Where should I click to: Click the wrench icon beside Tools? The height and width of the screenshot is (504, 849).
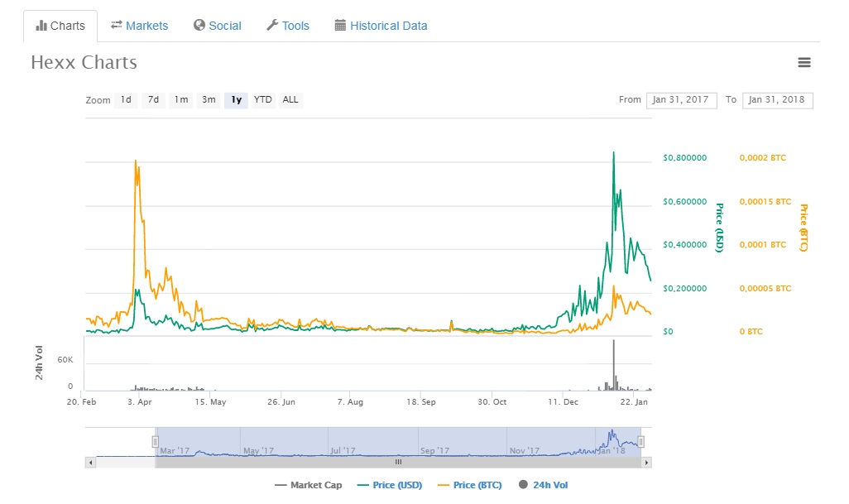click(272, 25)
